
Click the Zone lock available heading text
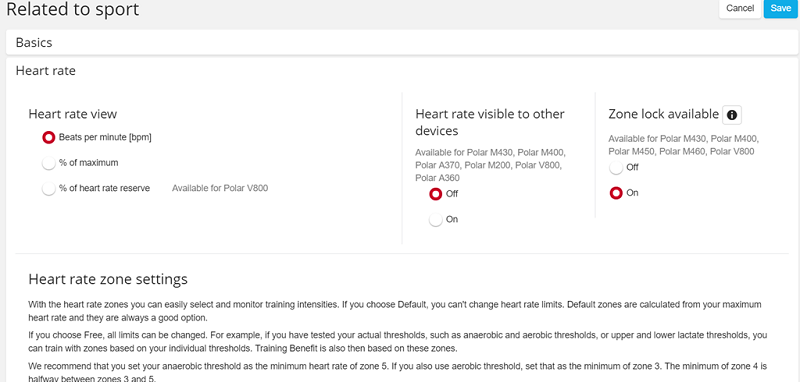tap(663, 114)
